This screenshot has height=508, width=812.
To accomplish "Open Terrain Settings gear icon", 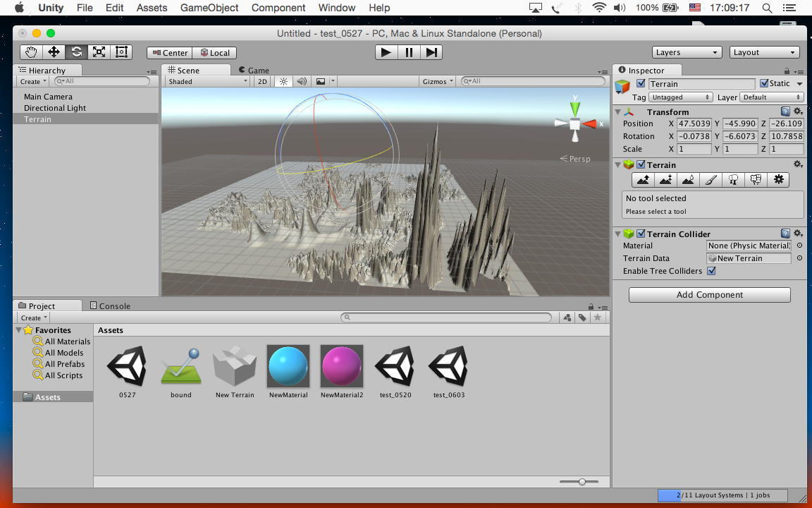I will [x=778, y=180].
